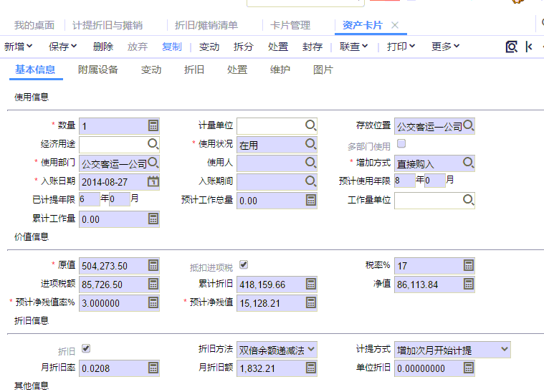Click 拆分 toolbar button
The width and height of the screenshot is (544, 392).
pyautogui.click(x=244, y=47)
